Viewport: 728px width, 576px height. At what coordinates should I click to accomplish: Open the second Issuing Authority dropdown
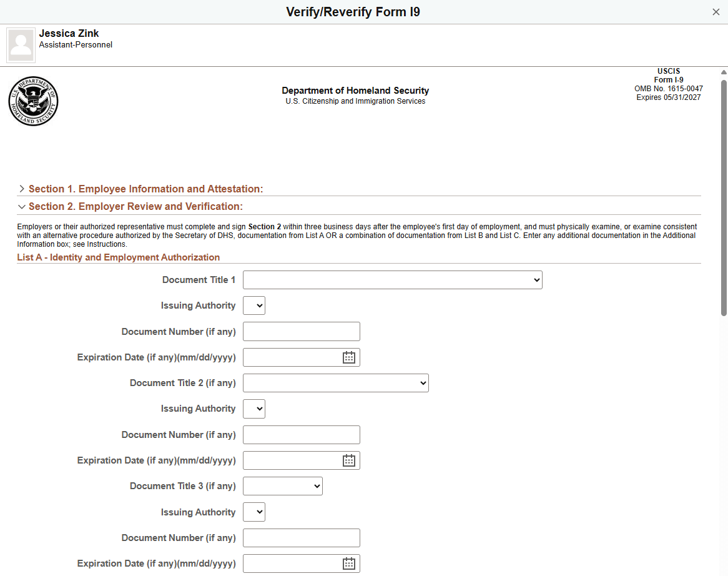[253, 408]
